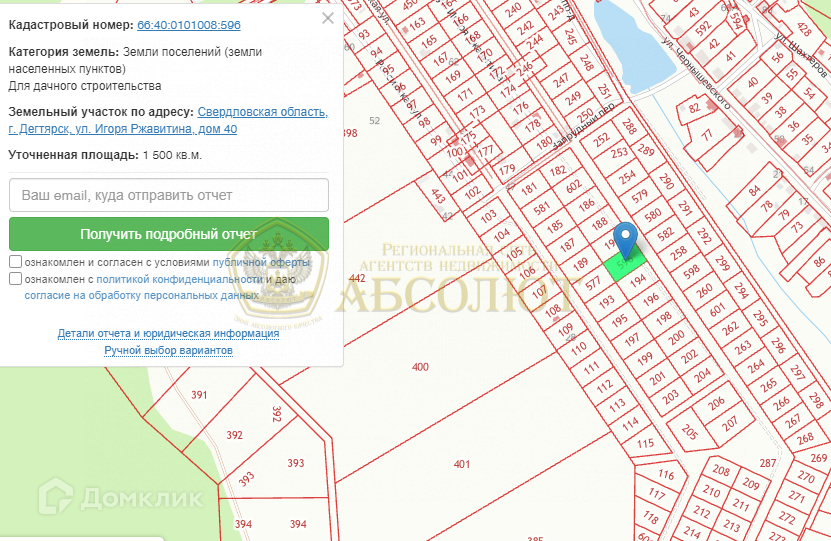This screenshot has width=831, height=541.
Task: Select parcel 179 on the map
Action: tap(507, 170)
